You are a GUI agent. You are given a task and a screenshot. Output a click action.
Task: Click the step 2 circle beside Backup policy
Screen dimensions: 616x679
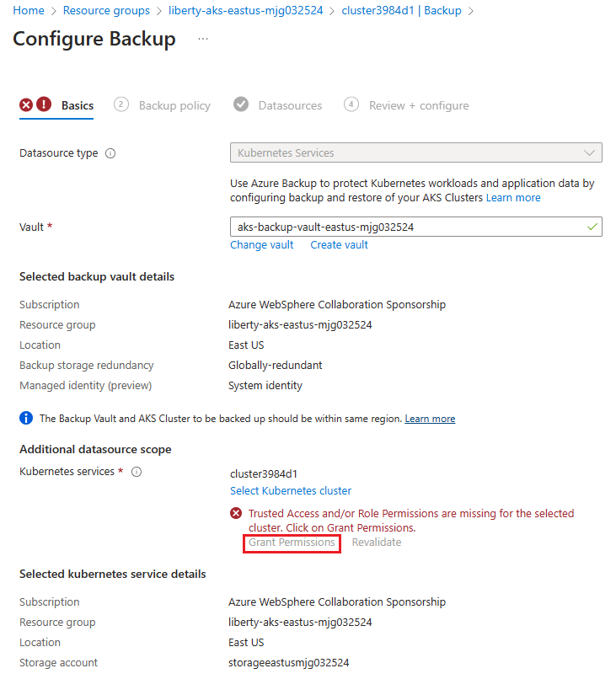click(x=120, y=104)
